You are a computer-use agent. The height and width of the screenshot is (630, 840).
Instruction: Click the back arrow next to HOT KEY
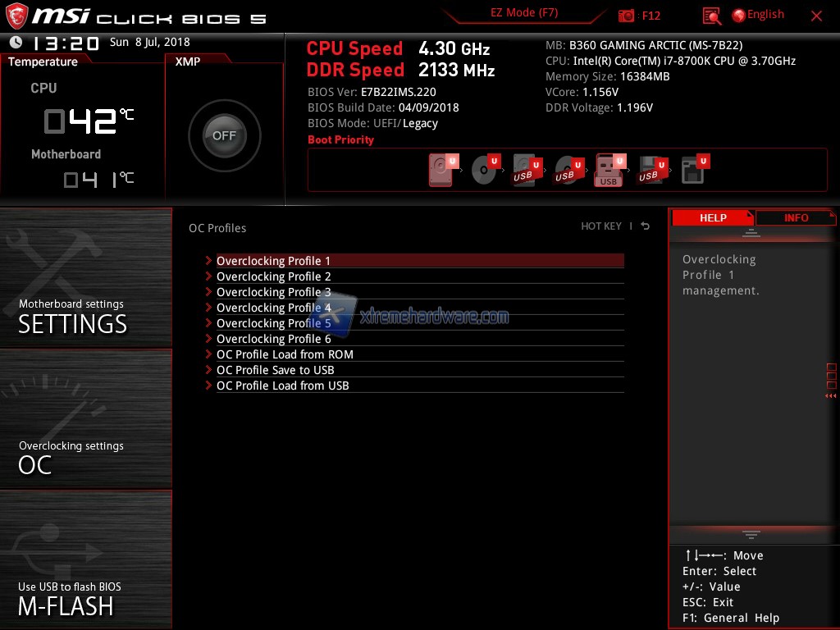pyautogui.click(x=646, y=226)
